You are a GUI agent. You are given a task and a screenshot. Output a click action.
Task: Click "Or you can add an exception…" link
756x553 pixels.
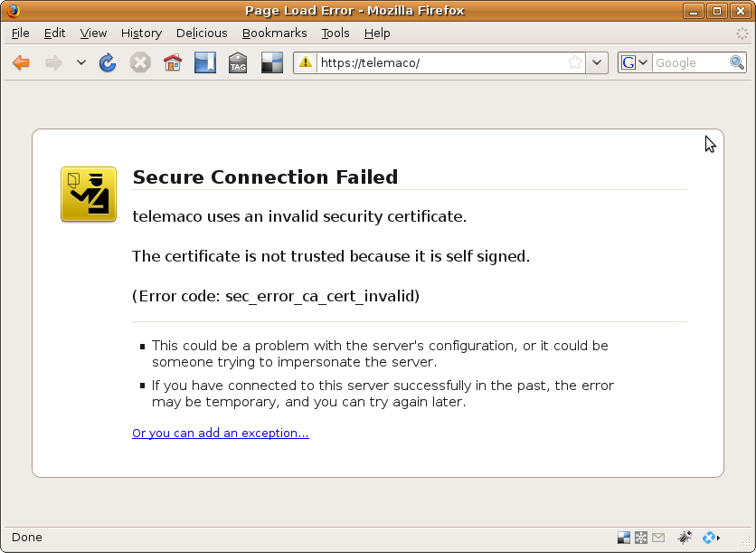coord(221,434)
